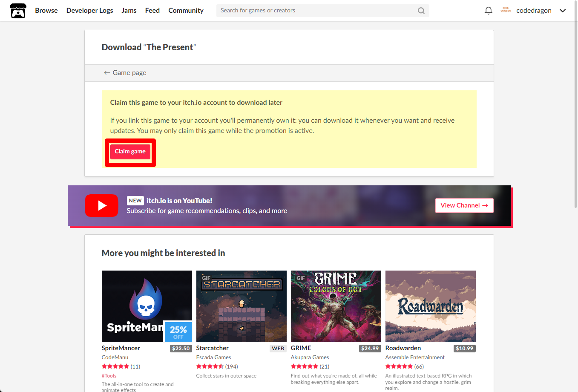Click the WEB badge on Starcatcher
Image resolution: width=578 pixels, height=392 pixels.
pyautogui.click(x=278, y=349)
